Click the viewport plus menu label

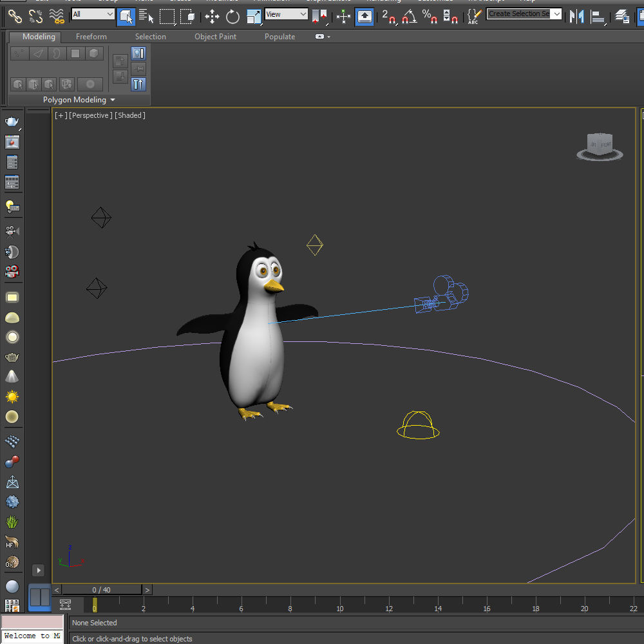coord(61,115)
